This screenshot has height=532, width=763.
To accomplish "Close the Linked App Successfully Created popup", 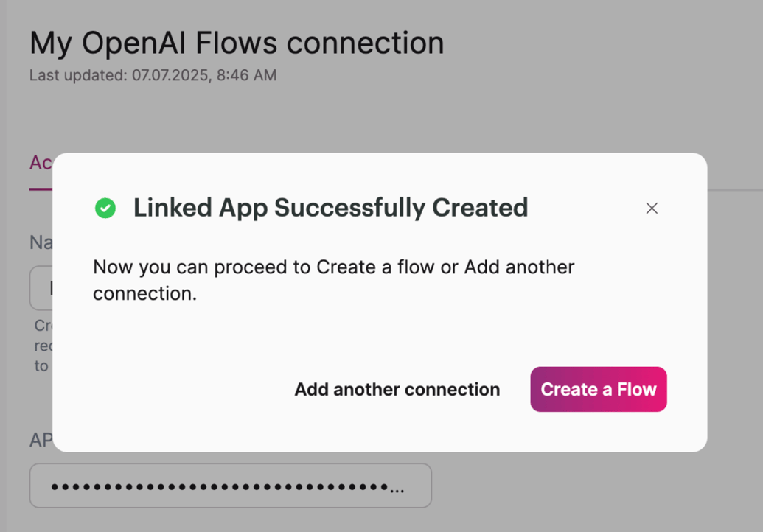I will tap(652, 209).
